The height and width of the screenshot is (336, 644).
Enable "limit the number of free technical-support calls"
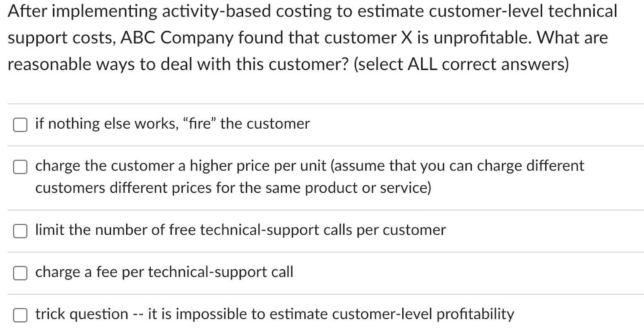(x=19, y=231)
